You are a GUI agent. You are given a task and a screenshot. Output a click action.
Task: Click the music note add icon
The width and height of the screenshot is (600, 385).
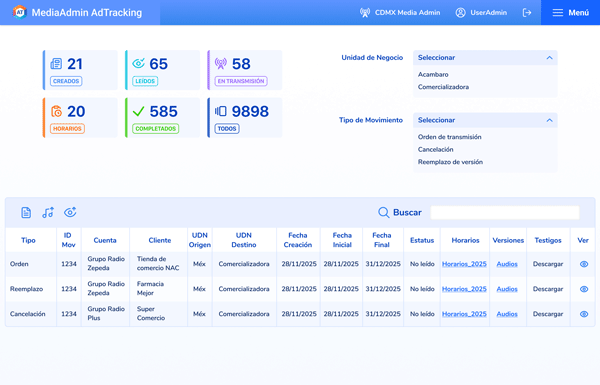click(48, 212)
